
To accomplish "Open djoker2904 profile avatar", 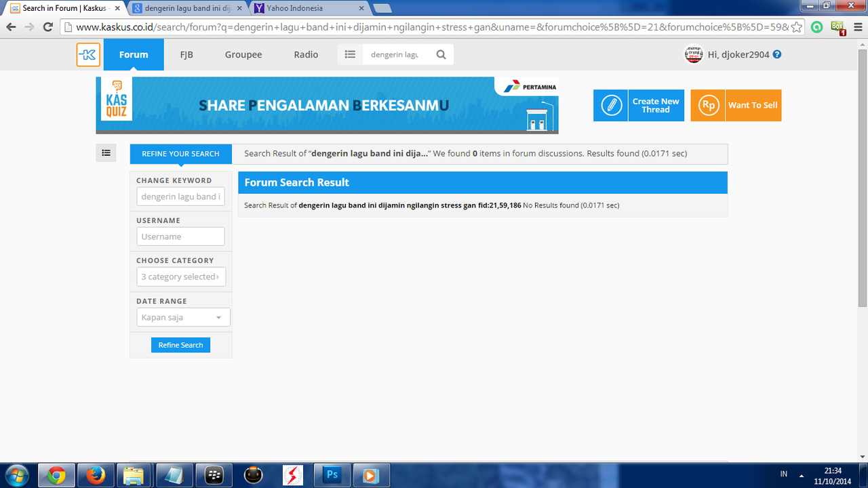I will (x=693, y=54).
